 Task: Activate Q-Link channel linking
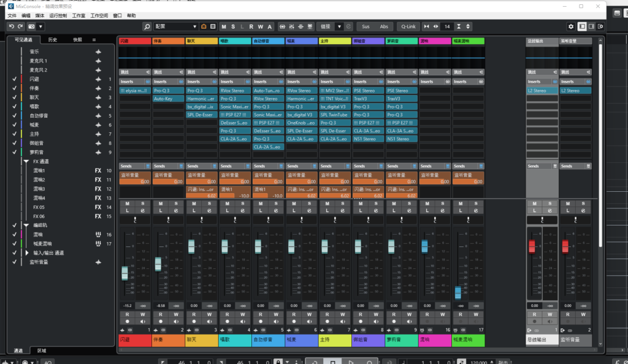[x=408, y=26]
